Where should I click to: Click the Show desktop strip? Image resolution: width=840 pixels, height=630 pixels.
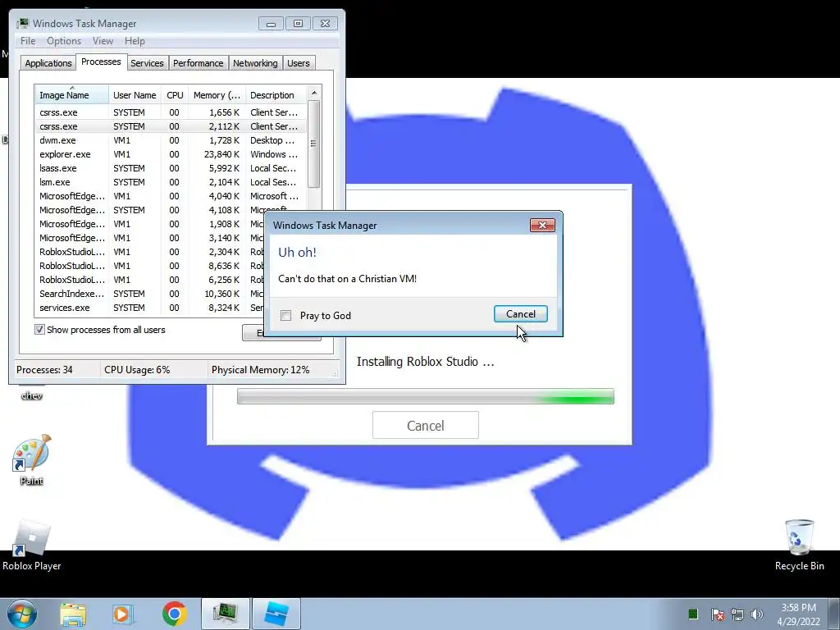834,614
